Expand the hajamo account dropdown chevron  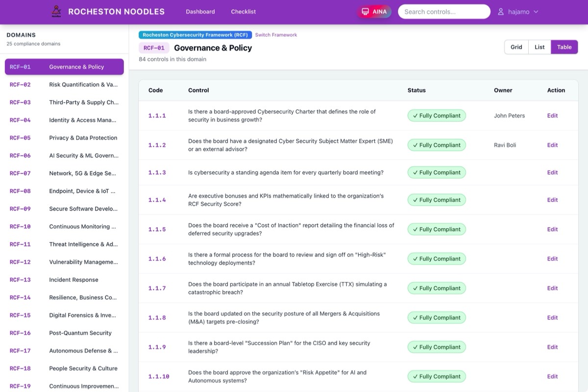click(x=536, y=12)
